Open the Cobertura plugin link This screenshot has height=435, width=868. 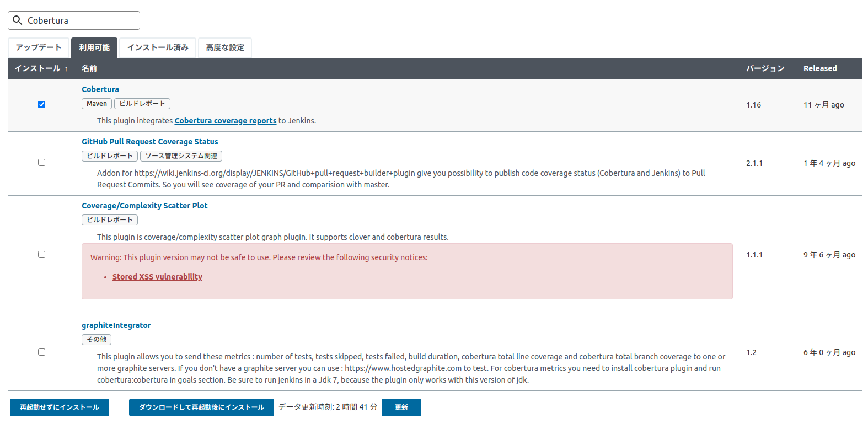[x=100, y=89]
